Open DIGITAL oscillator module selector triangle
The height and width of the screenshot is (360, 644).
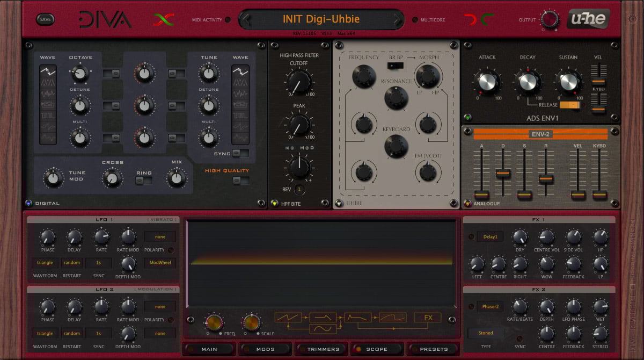pyautogui.click(x=28, y=203)
